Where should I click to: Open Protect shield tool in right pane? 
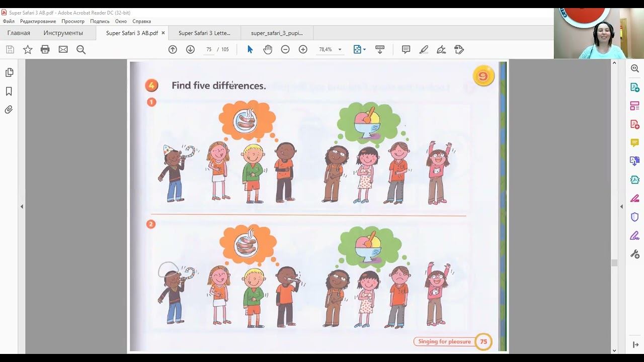tap(635, 217)
